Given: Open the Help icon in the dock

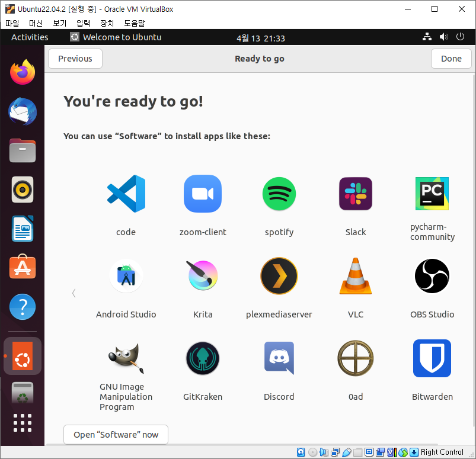Looking at the screenshot, I should click(23, 307).
